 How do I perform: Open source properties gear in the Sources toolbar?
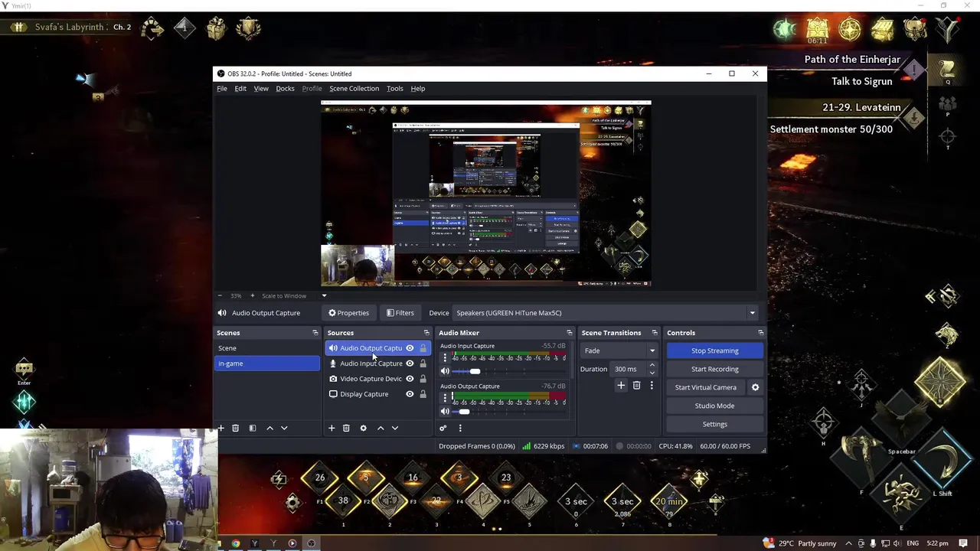click(363, 428)
